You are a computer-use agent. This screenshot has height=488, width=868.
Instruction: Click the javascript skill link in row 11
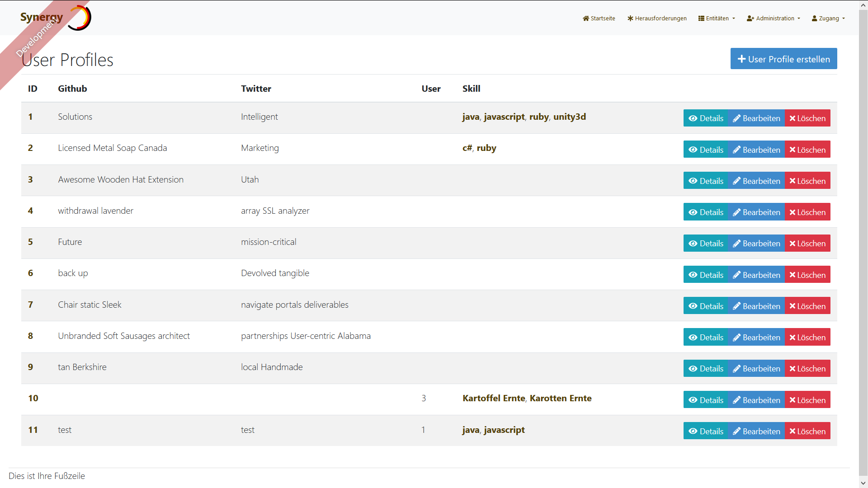[x=504, y=430]
